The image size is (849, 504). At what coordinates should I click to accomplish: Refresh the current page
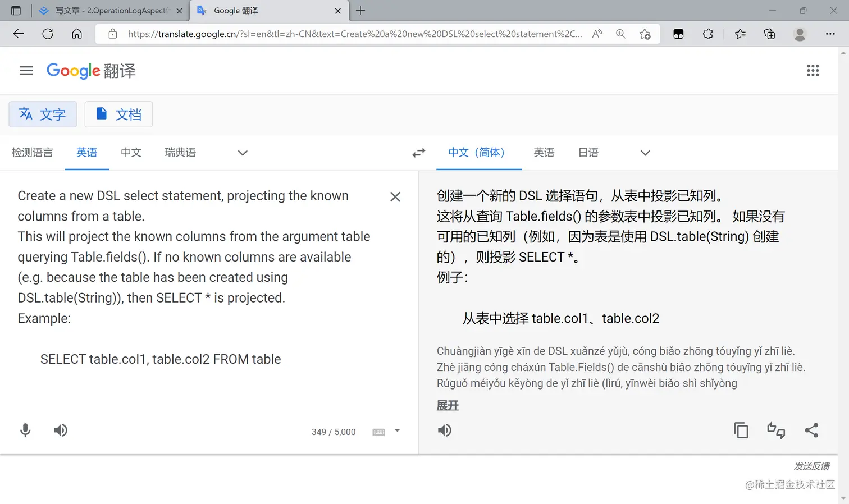[x=48, y=34]
